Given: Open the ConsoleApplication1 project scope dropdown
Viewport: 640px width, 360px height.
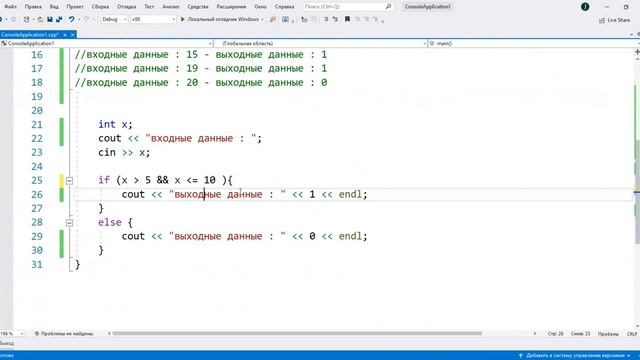Looking at the screenshot, I should pyautogui.click(x=107, y=43).
